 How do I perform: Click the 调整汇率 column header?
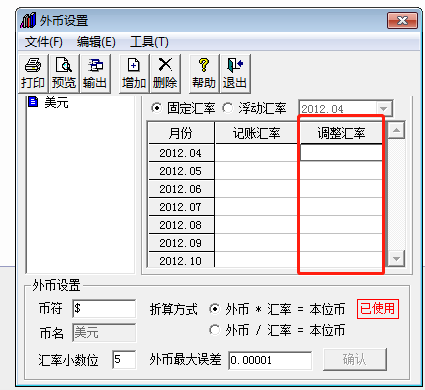[341, 133]
